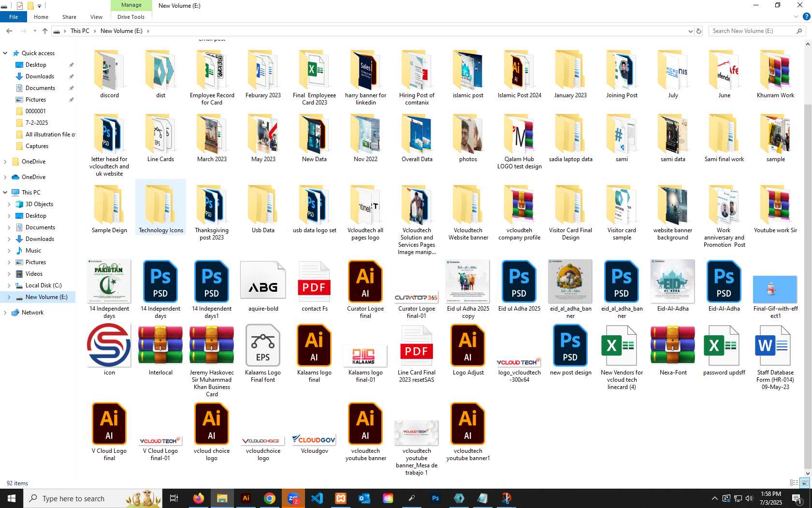This screenshot has height=508, width=812.
Task: Open Photoshop from the taskbar
Action: click(x=435, y=498)
